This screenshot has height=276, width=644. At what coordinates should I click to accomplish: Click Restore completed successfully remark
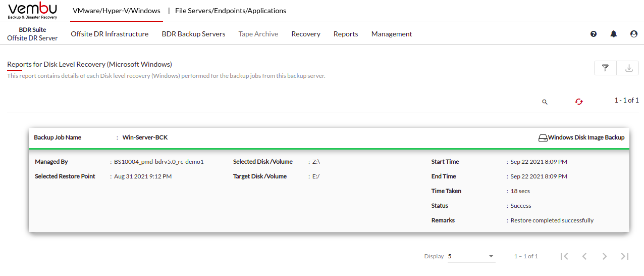coord(552,220)
